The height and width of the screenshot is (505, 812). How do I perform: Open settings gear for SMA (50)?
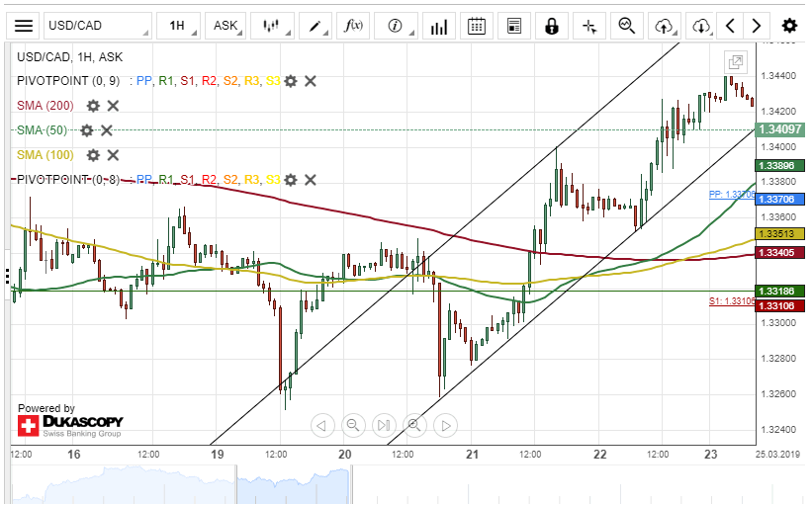coord(87,130)
